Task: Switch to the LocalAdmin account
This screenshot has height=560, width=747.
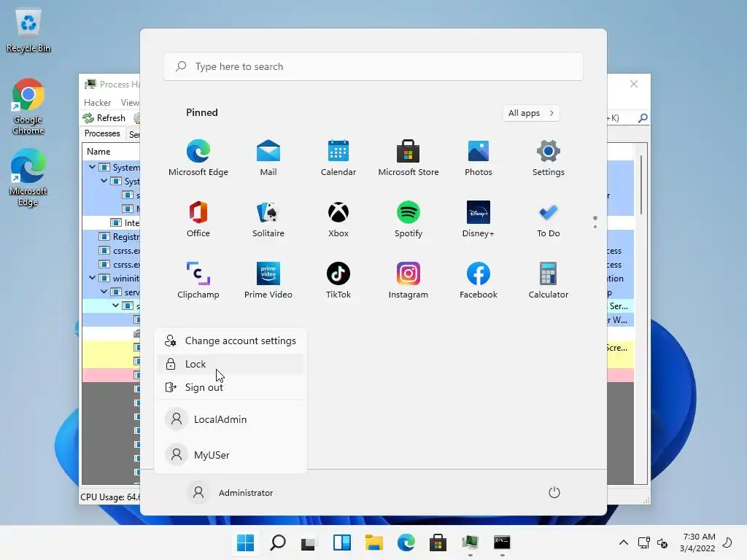Action: pos(231,419)
